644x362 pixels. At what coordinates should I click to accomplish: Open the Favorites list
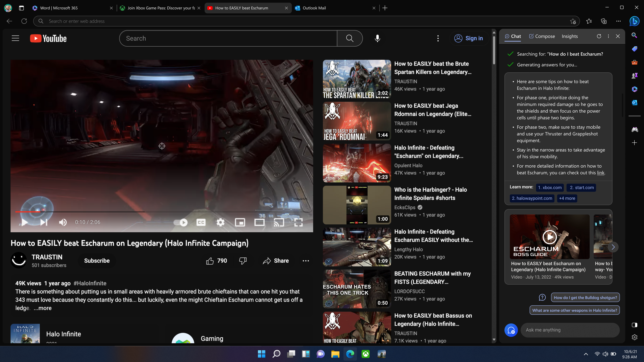589,21
